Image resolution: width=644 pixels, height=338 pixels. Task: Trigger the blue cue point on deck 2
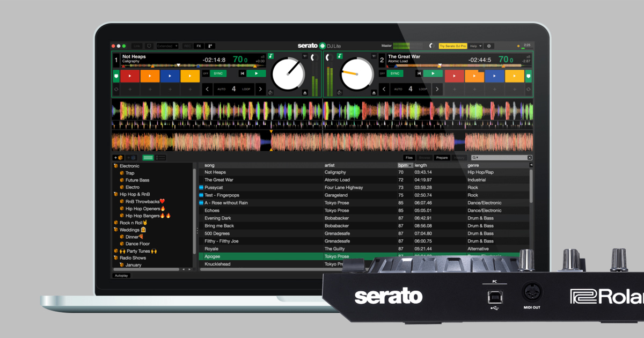pyautogui.click(x=495, y=76)
